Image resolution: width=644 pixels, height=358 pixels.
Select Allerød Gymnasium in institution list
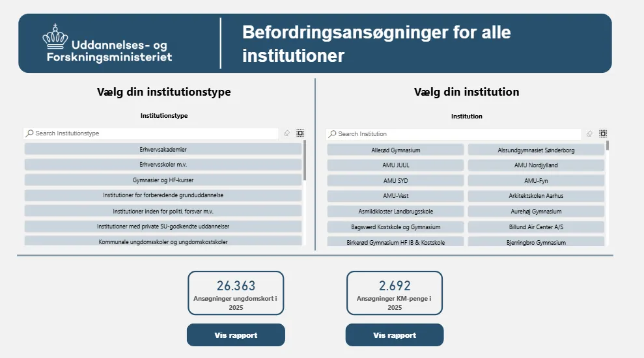395,150
